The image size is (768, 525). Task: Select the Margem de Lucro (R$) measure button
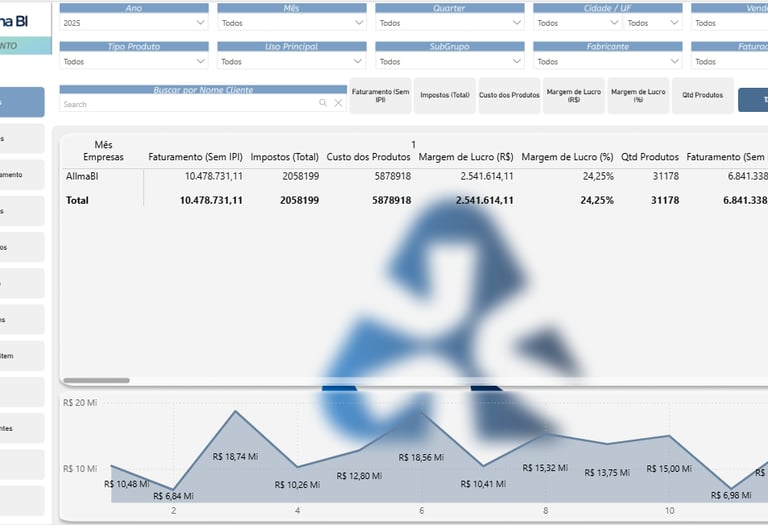point(574,95)
